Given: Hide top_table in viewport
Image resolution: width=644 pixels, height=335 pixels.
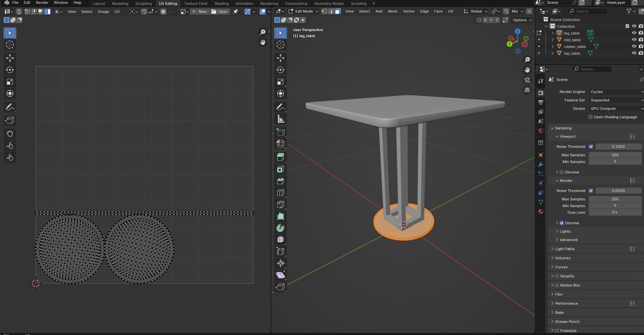Looking at the screenshot, I should click(634, 53).
